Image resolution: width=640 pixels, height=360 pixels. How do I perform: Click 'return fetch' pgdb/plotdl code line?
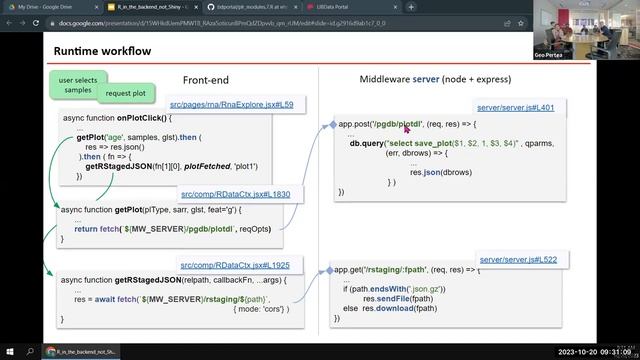click(173, 229)
